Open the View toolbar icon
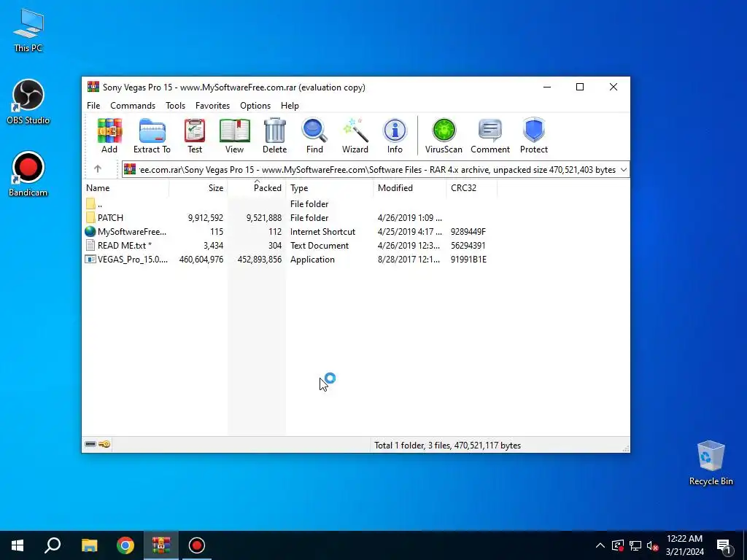 point(234,136)
